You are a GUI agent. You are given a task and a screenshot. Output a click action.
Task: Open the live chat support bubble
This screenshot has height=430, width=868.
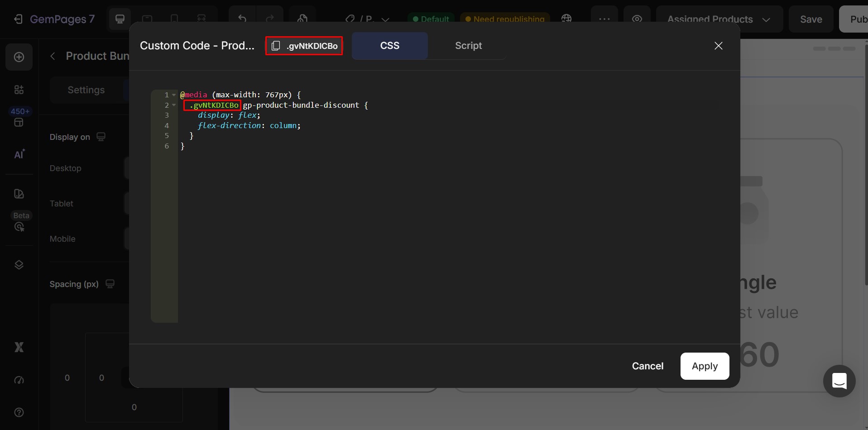click(x=839, y=381)
